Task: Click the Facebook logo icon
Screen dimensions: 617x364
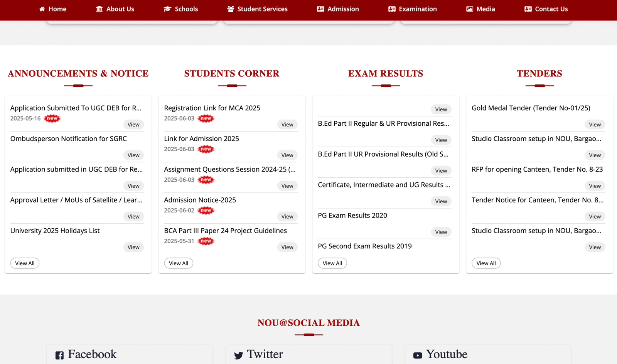Action: pyautogui.click(x=59, y=355)
